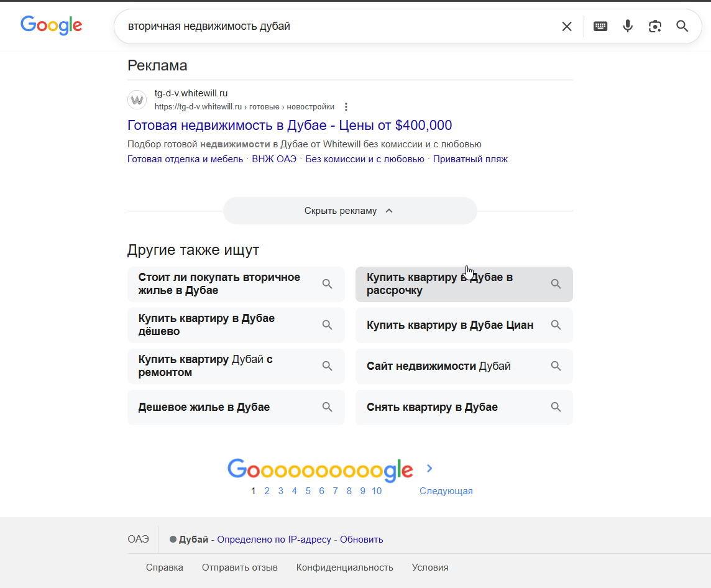Click the Whitewill site favicon
The image size is (711, 588).
click(x=137, y=100)
